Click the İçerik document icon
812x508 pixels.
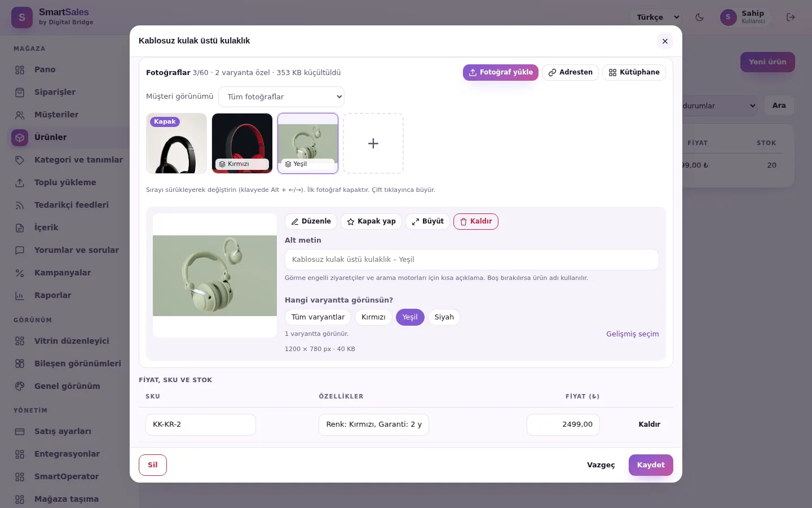20,228
